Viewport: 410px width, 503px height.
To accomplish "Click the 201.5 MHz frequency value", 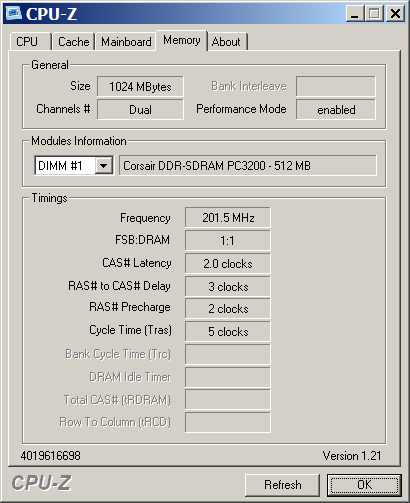I will [228, 218].
